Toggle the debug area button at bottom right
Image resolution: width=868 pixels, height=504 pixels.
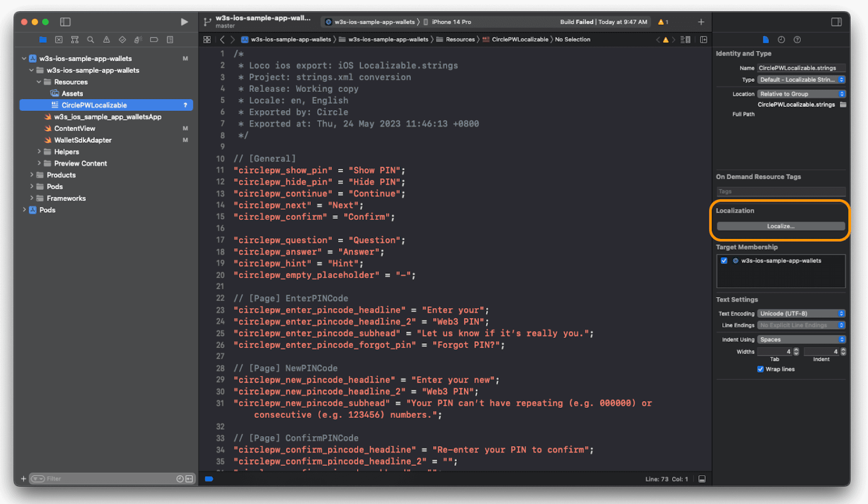point(702,479)
